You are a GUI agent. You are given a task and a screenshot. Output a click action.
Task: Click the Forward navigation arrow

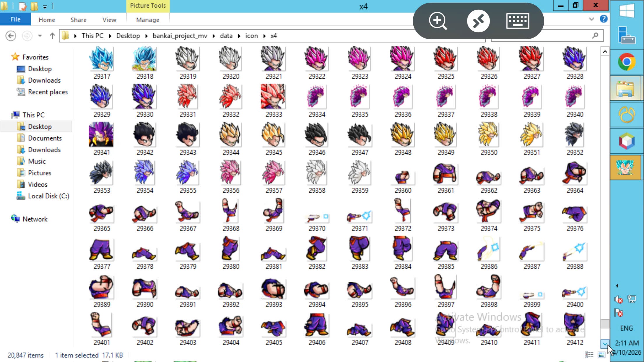point(27,36)
